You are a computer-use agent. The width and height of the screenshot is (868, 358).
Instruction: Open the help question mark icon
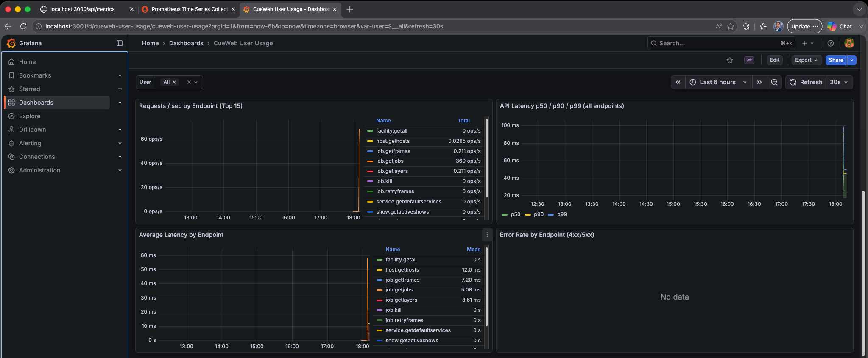(x=831, y=43)
